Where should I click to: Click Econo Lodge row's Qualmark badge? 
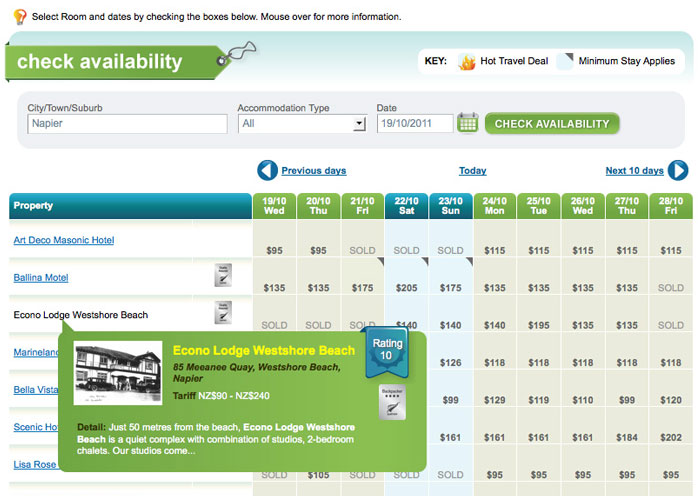(223, 312)
